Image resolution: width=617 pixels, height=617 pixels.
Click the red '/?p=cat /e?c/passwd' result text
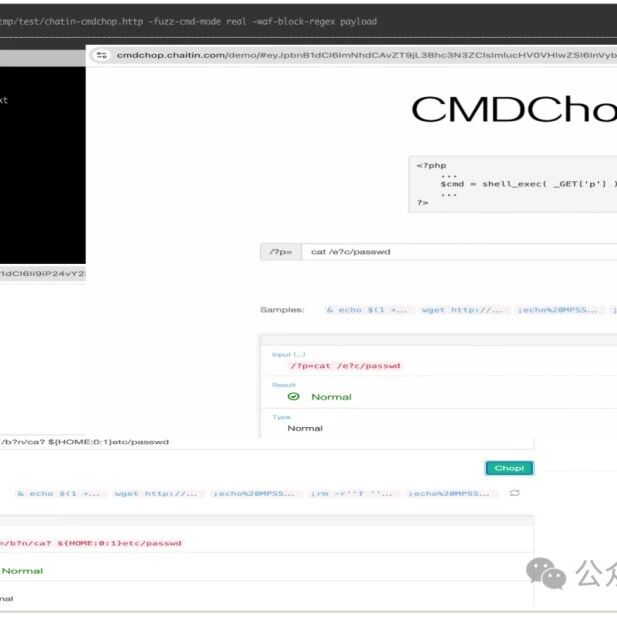point(345,366)
